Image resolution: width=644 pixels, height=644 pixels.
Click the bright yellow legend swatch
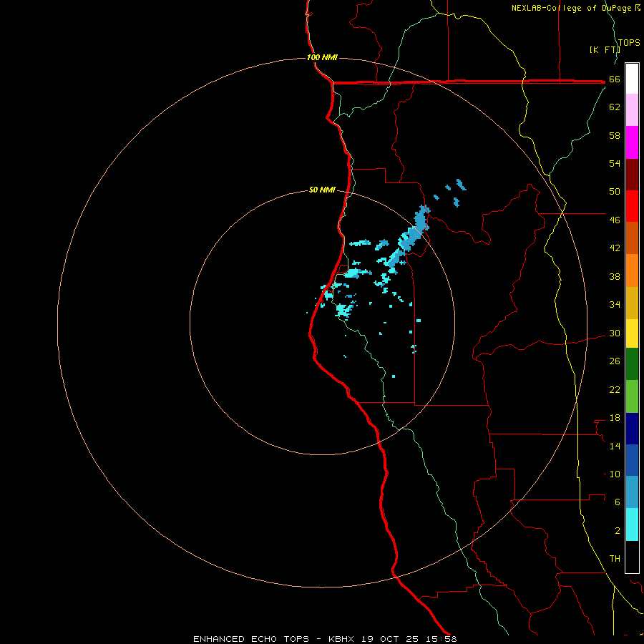coord(632,333)
